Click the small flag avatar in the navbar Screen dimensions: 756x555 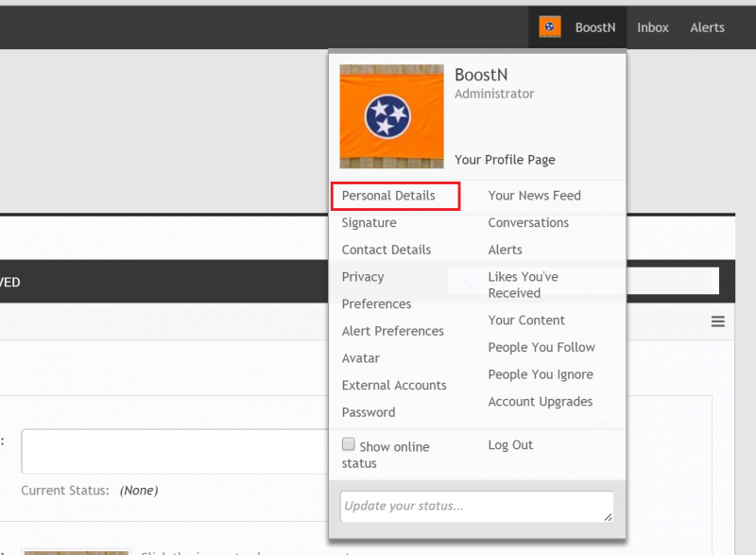[x=550, y=27]
